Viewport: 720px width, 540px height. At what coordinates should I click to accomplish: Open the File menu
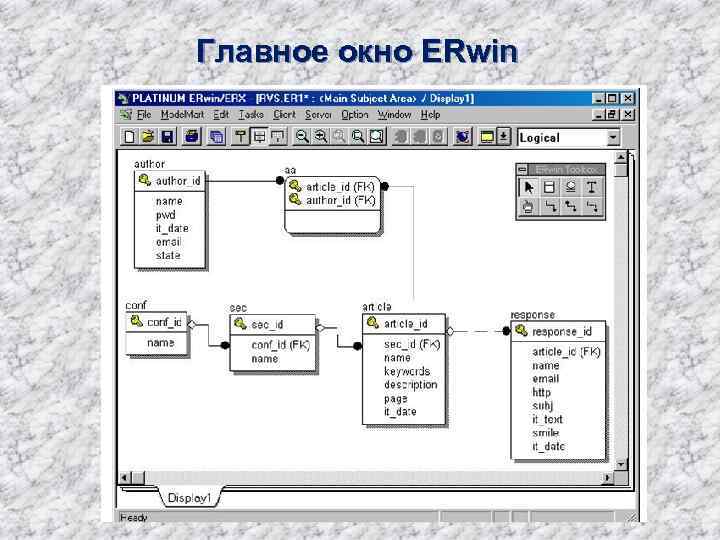[144, 115]
